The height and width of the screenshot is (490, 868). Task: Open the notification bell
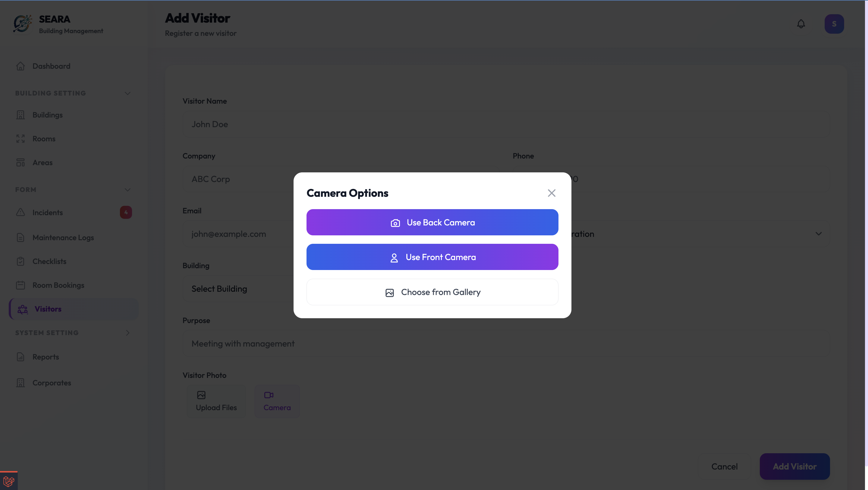click(801, 24)
